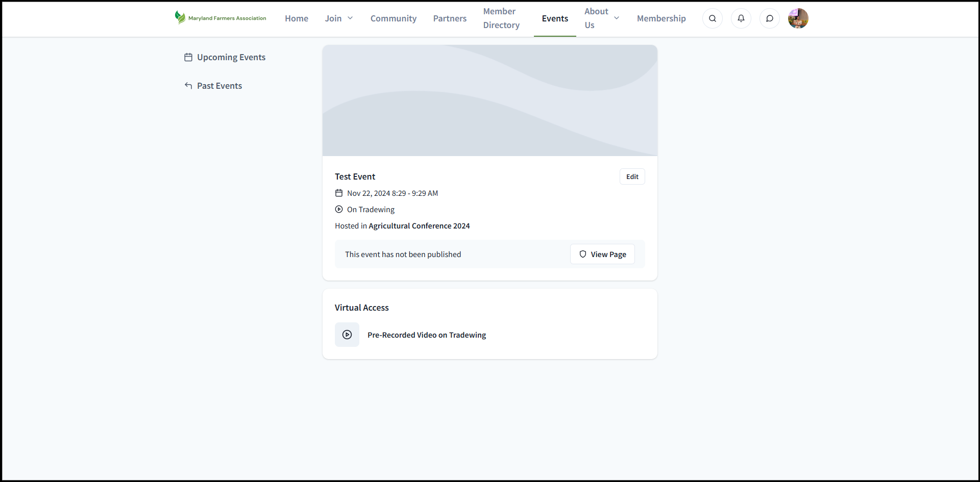Click the back-arrow icon beside Past Events
Image resolution: width=980 pixels, height=482 pixels.
click(x=188, y=86)
